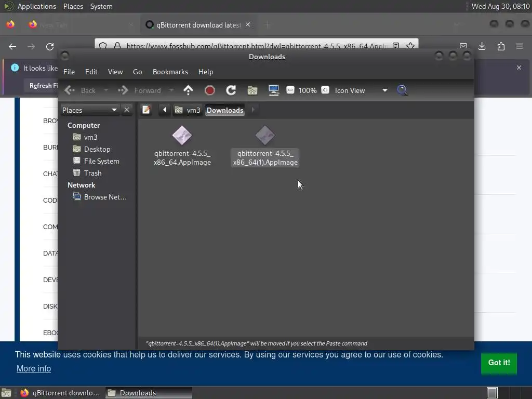Open Firefox reader view icon
The height and width of the screenshot is (399, 532).
pos(395,46)
